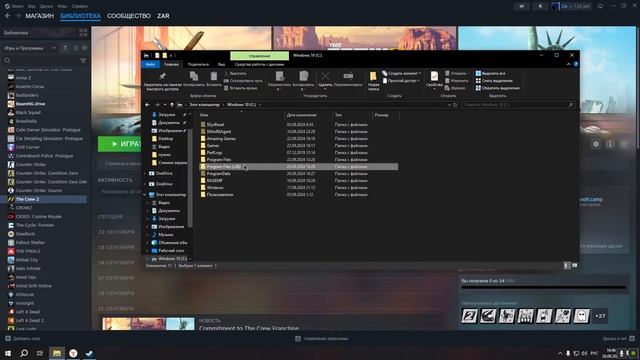Toggle recent sort clock icon in Steam sidebar

pyautogui.click(x=76, y=48)
